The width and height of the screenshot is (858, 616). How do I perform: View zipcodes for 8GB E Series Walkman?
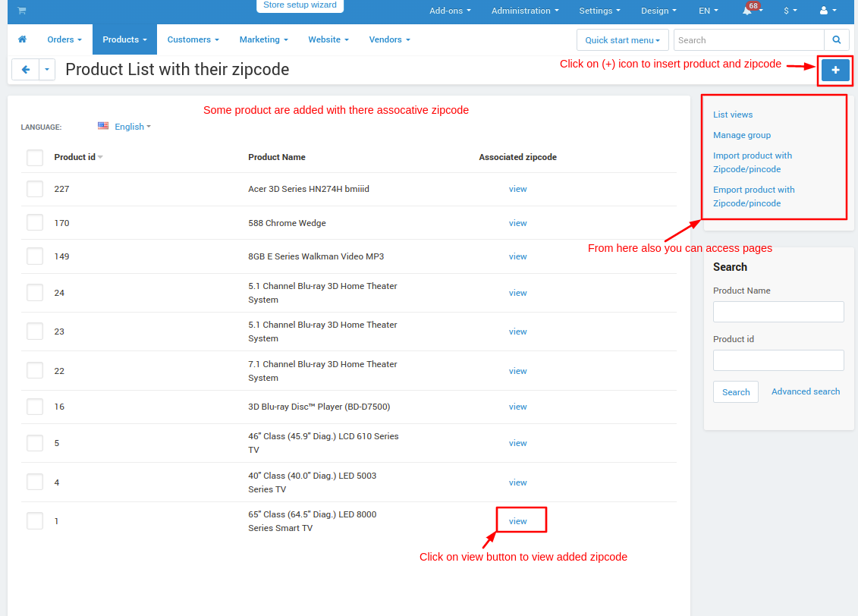[517, 256]
